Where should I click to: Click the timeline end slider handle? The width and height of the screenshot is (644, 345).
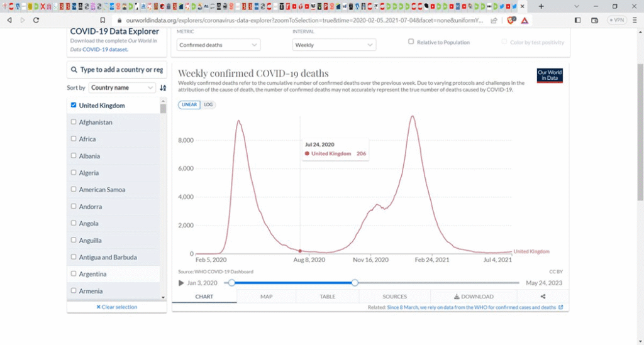pos(355,283)
